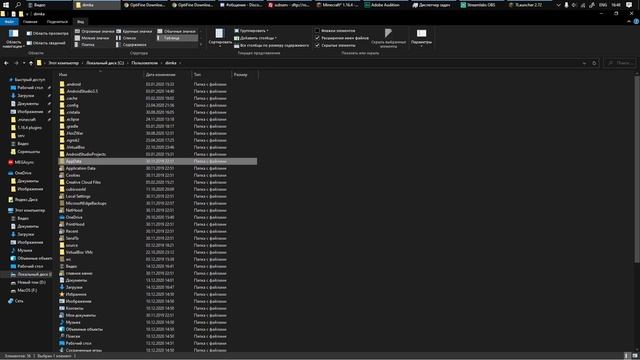Select OneDrive in the navigation pane
Screen dimensions: 640x360
pos(20,173)
